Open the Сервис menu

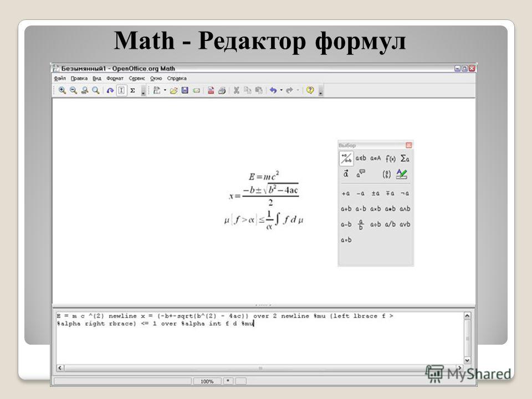[x=137, y=78]
